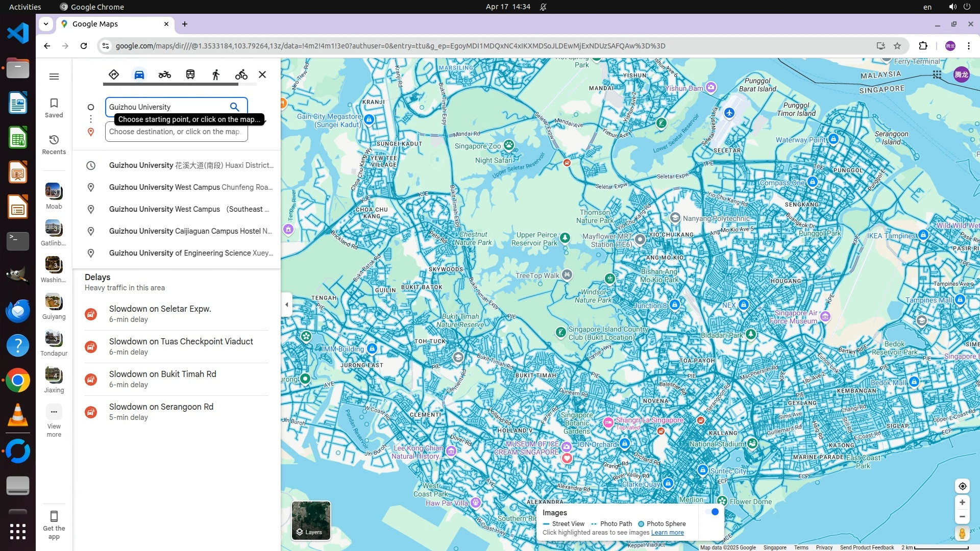The image size is (980, 551).
Task: Collapse the side panel using the arrow
Action: [x=286, y=305]
